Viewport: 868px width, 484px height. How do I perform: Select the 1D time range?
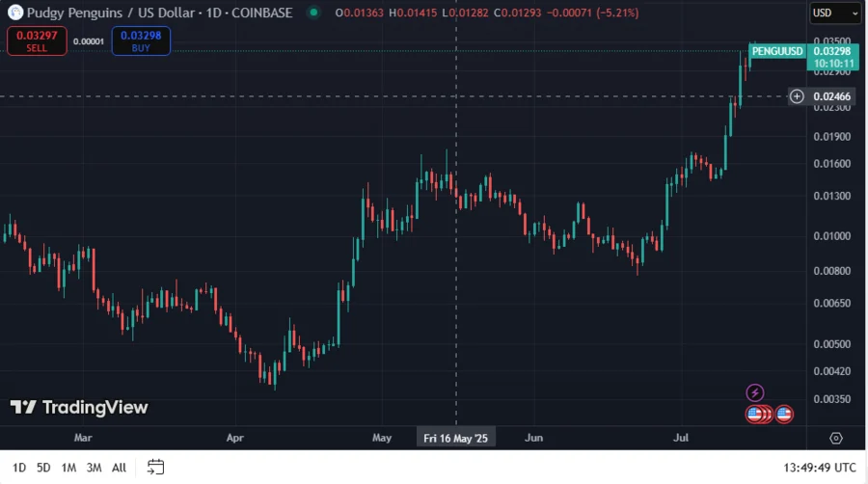pyautogui.click(x=19, y=468)
